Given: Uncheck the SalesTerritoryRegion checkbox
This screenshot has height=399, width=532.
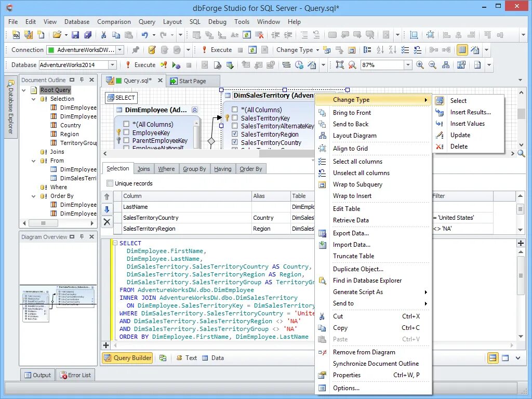Looking at the screenshot, I should pos(234,134).
